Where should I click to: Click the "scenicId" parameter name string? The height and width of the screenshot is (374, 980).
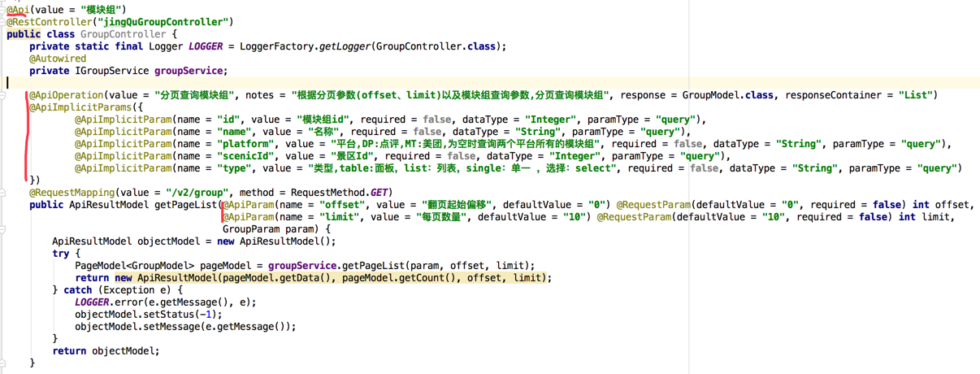tap(246, 156)
